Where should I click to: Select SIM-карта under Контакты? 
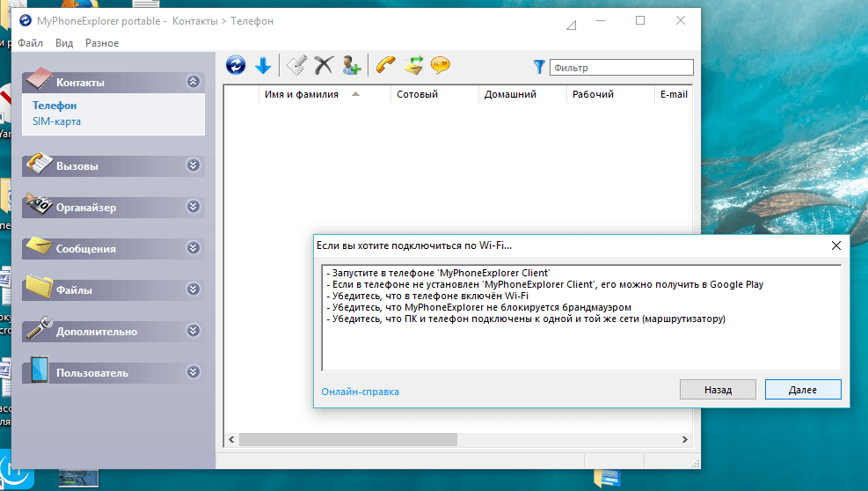tap(56, 121)
